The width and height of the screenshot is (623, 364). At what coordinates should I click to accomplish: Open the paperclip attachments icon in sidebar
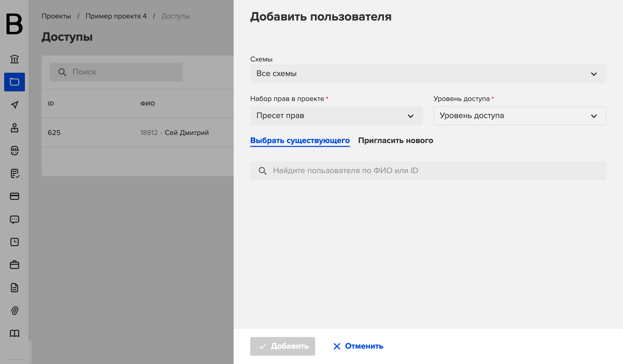click(15, 311)
